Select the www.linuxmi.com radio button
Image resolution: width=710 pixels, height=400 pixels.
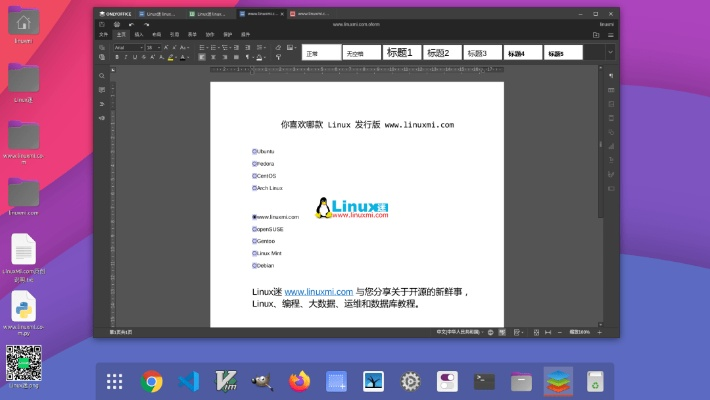point(254,217)
